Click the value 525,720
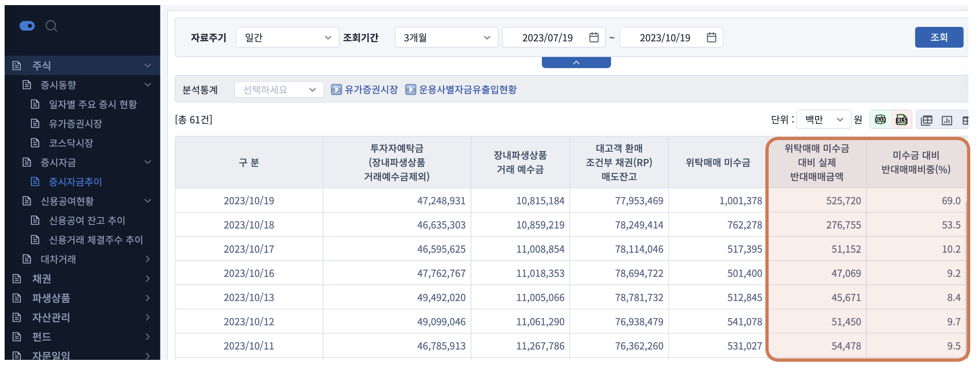Viewport: 980px width, 371px height. click(843, 201)
